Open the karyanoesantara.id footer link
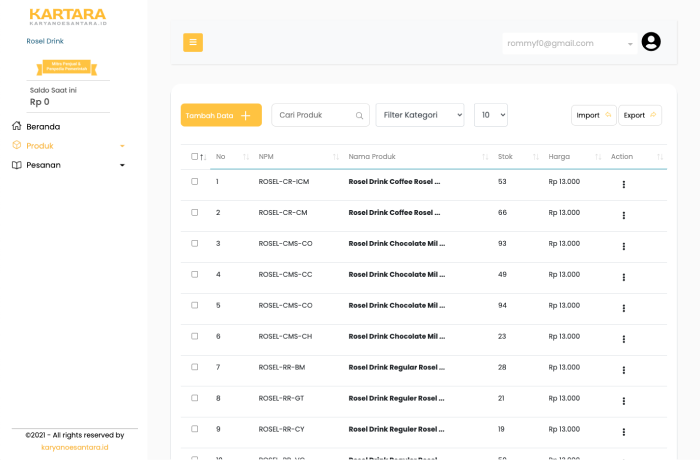Screen dimensions: 700x460 (x=75, y=447)
